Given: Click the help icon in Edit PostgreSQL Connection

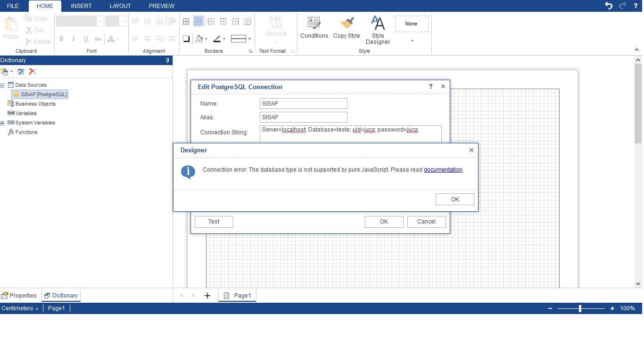Looking at the screenshot, I should click(x=430, y=86).
